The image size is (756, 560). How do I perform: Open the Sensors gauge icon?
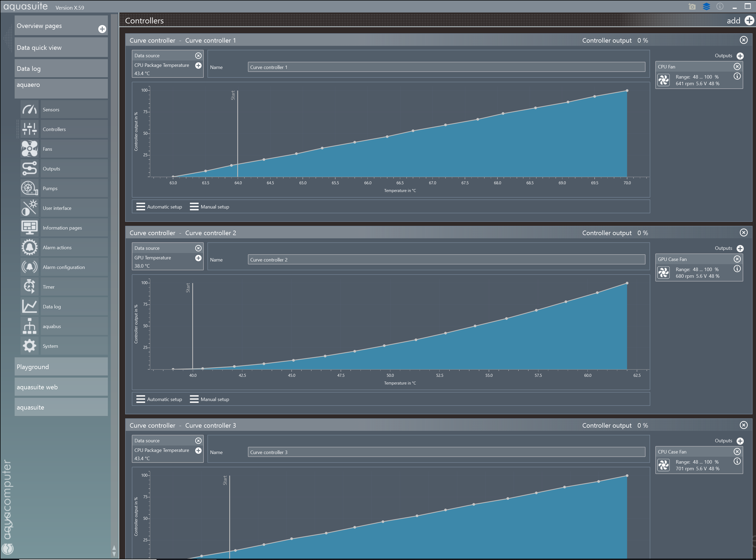click(x=30, y=109)
